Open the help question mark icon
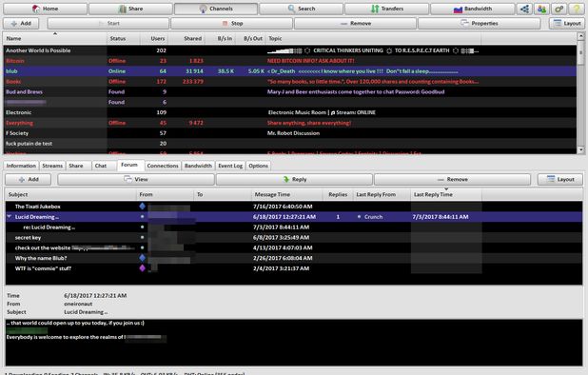This screenshot has width=588, height=375. (577, 9)
